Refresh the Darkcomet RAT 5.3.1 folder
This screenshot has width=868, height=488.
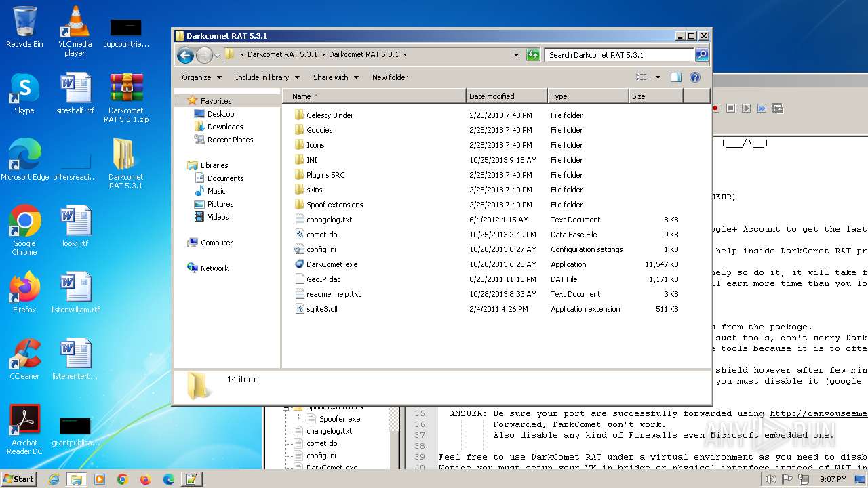pyautogui.click(x=533, y=55)
